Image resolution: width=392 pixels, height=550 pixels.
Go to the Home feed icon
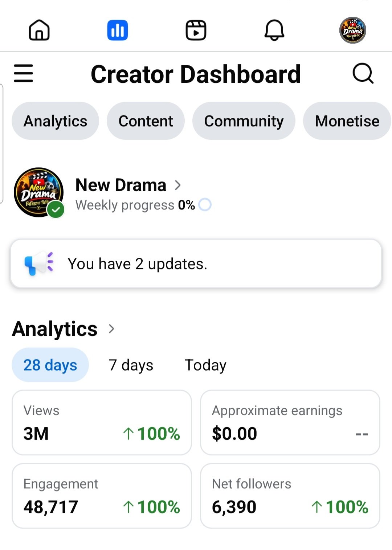coord(39,30)
